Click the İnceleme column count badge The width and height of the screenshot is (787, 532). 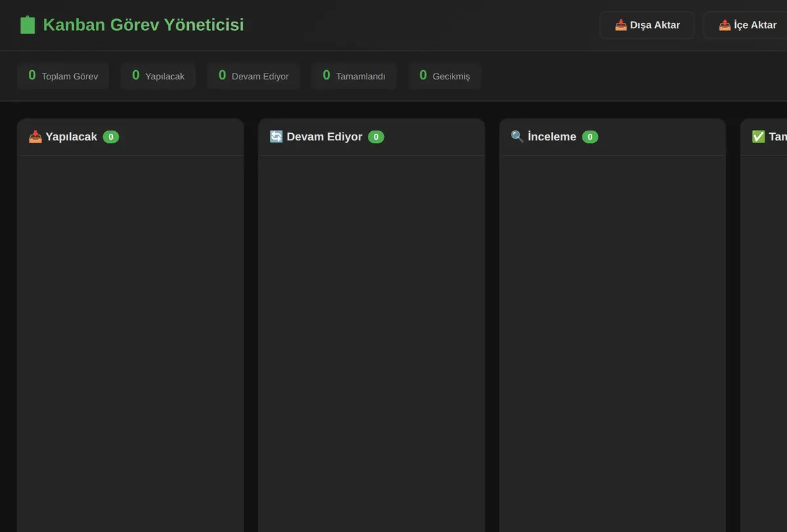coord(590,137)
